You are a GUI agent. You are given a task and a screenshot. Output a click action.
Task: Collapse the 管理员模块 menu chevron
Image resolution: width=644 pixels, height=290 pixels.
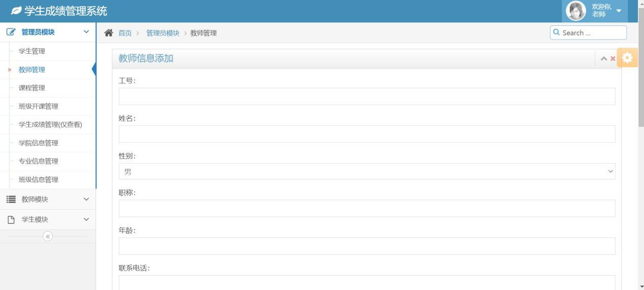[86, 32]
